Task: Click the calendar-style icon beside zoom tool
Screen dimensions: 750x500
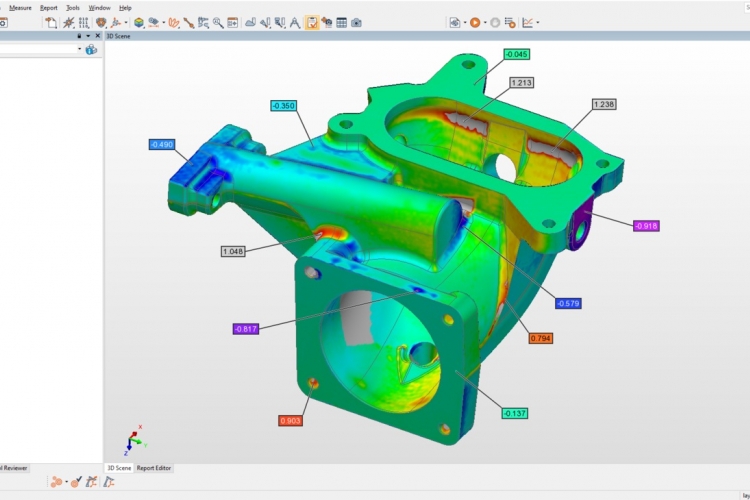Action: [232, 22]
